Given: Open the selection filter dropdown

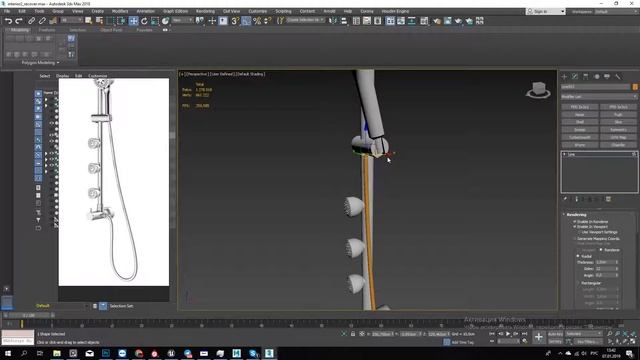Looking at the screenshot, I should pos(72,20).
